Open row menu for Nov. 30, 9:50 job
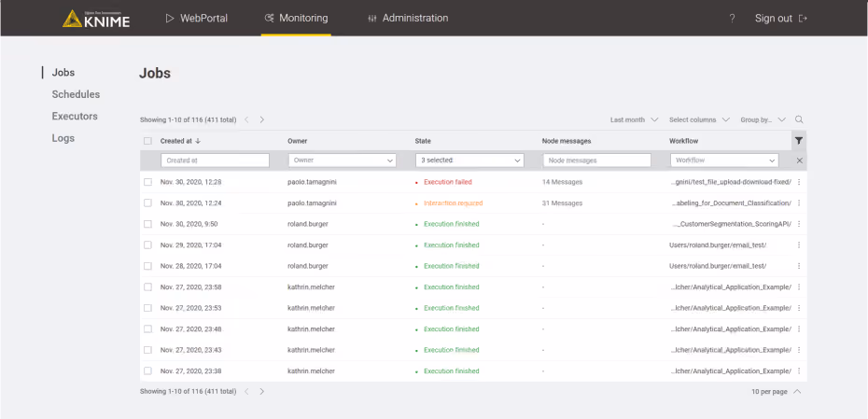Screen dimensions: 868x419 coord(799,224)
